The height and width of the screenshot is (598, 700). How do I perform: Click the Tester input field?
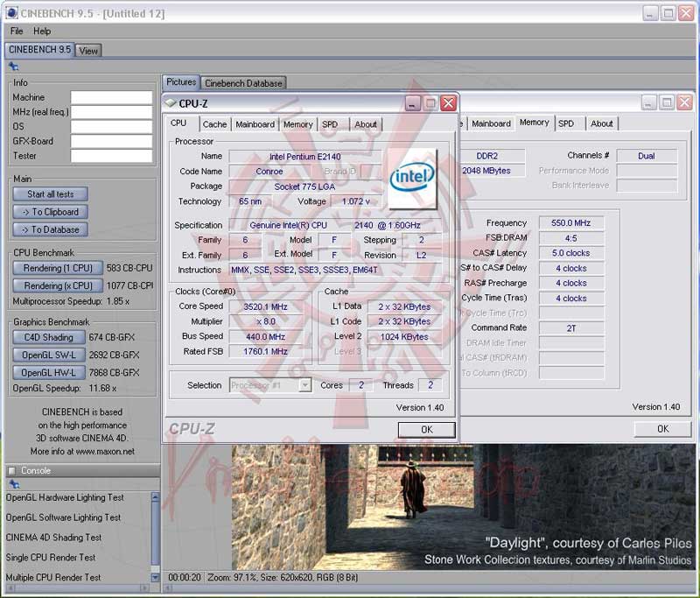click(x=112, y=156)
